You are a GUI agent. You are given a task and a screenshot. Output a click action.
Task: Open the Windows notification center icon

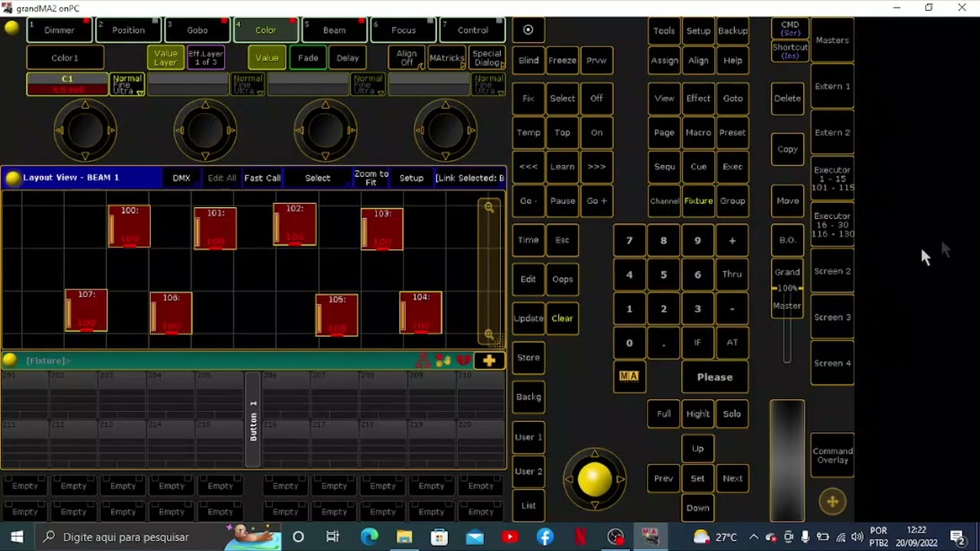957,537
